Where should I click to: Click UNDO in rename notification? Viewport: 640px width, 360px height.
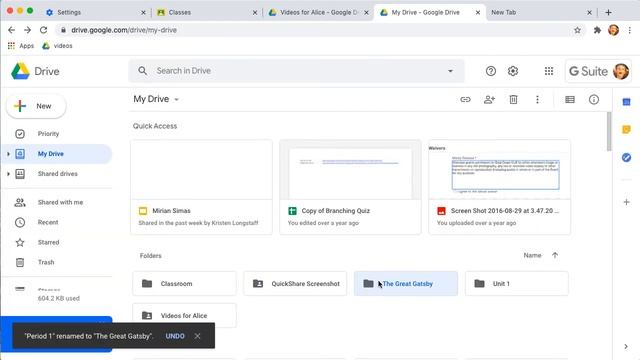[x=175, y=336]
